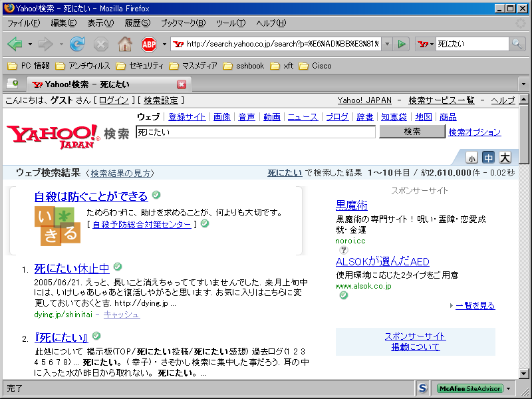The height and width of the screenshot is (399, 532).
Task: Click the green Go arrow beside URL bar
Action: pos(402,44)
